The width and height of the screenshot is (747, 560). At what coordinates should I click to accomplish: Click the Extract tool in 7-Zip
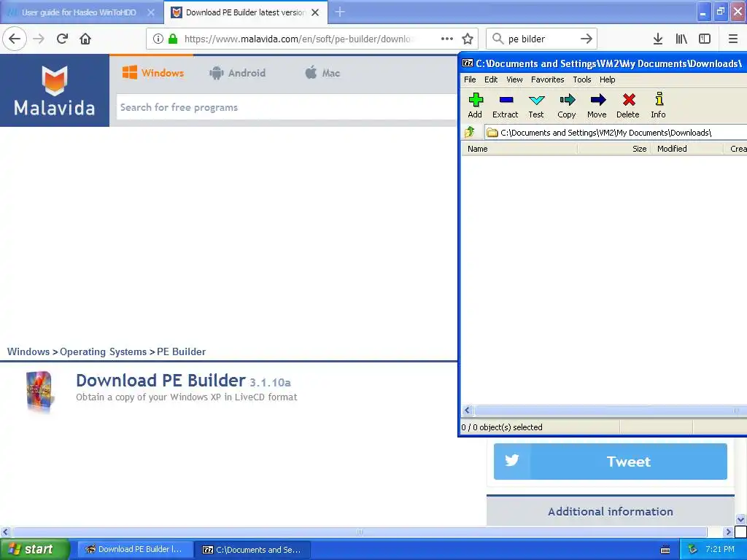[505, 105]
